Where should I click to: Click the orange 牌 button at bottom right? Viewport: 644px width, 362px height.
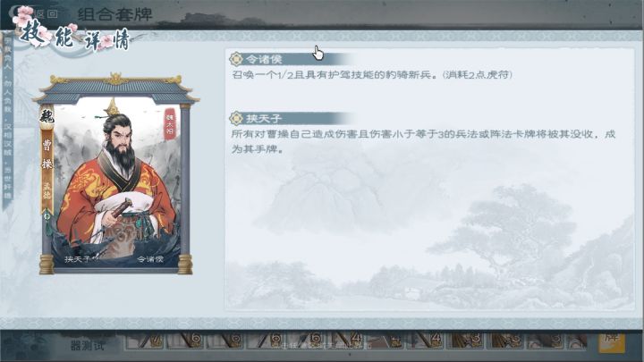pyautogui.click(x=612, y=340)
